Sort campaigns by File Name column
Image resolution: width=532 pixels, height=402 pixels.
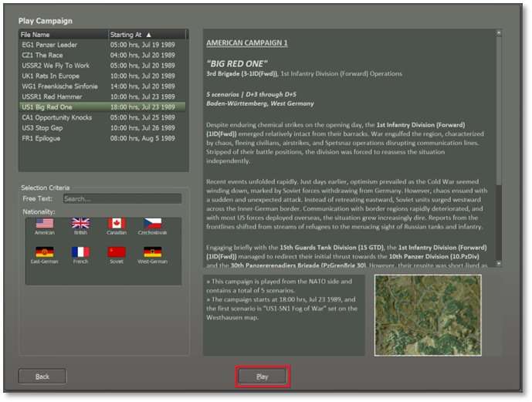(62, 35)
